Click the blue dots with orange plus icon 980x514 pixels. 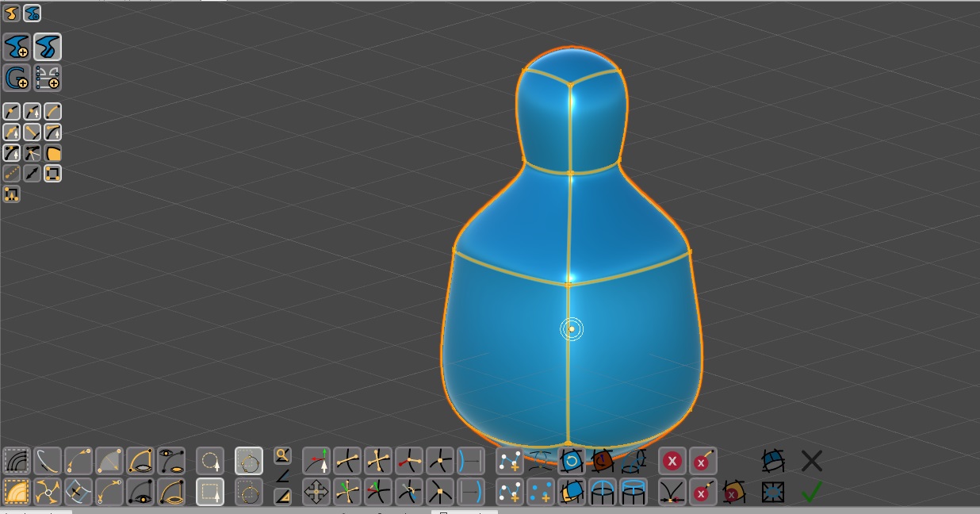541,493
